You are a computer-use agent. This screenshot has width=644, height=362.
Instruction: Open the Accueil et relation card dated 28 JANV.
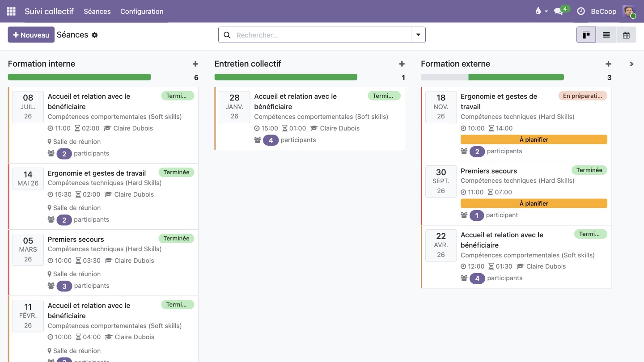tap(310, 118)
